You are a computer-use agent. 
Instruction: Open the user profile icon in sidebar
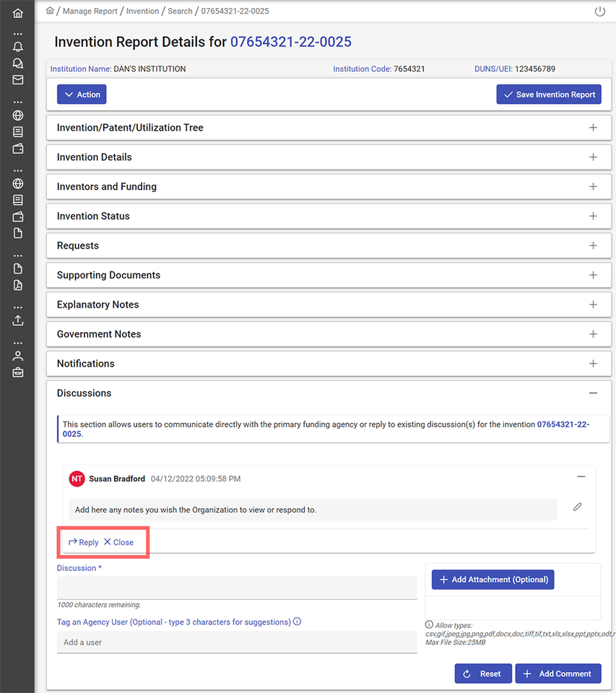(x=18, y=356)
